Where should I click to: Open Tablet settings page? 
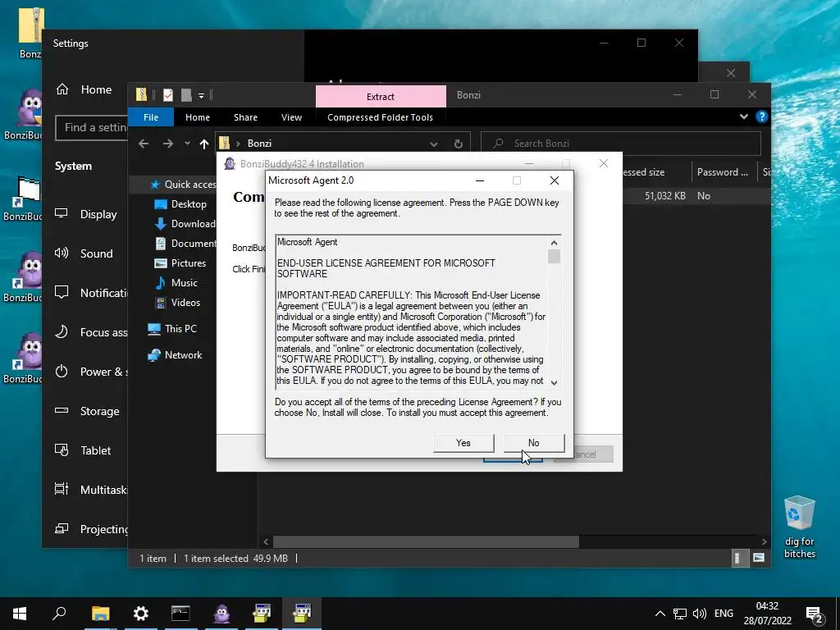[x=83, y=450]
